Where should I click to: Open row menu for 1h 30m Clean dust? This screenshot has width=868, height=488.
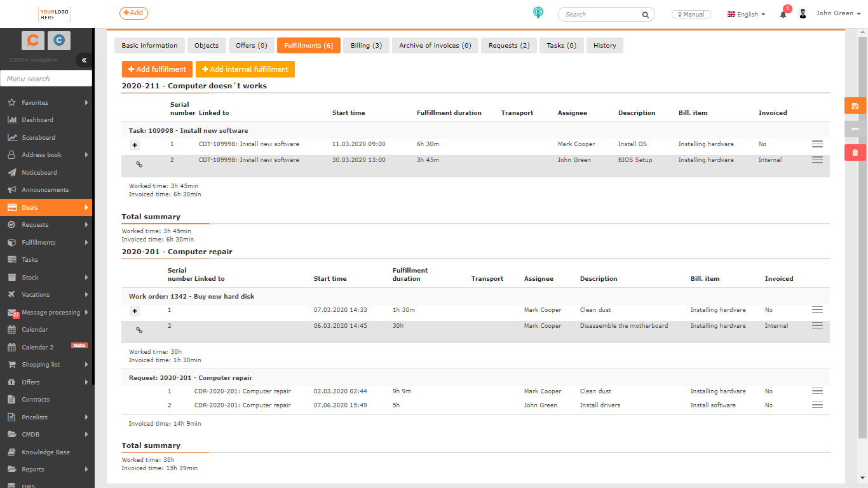[x=817, y=309]
